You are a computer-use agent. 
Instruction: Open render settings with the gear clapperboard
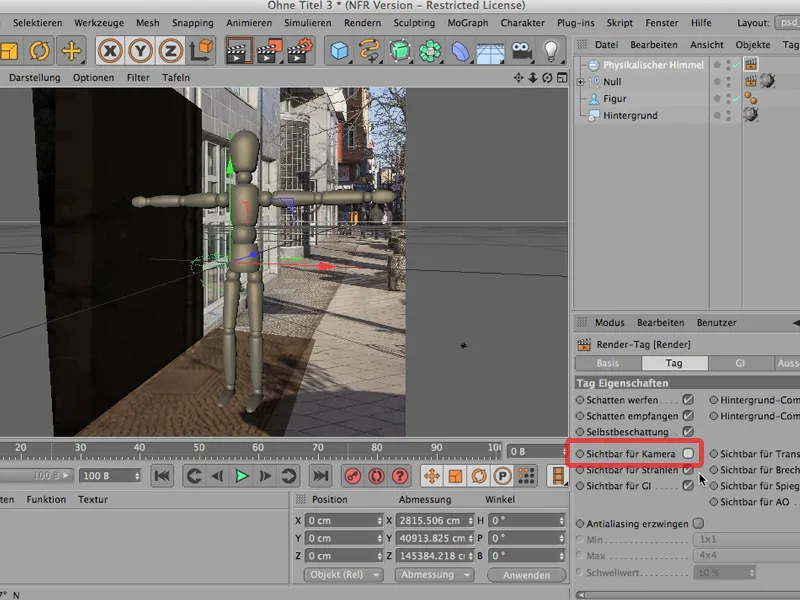point(300,51)
